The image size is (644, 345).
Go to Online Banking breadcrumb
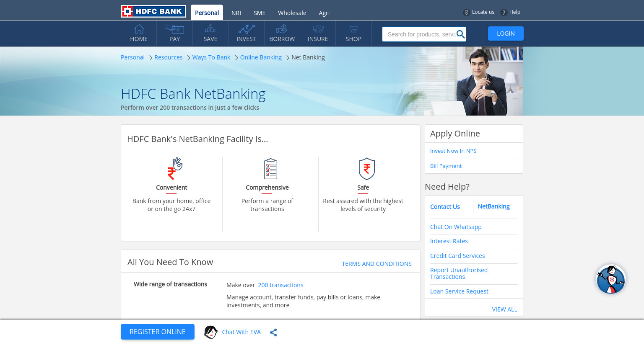[x=261, y=57]
